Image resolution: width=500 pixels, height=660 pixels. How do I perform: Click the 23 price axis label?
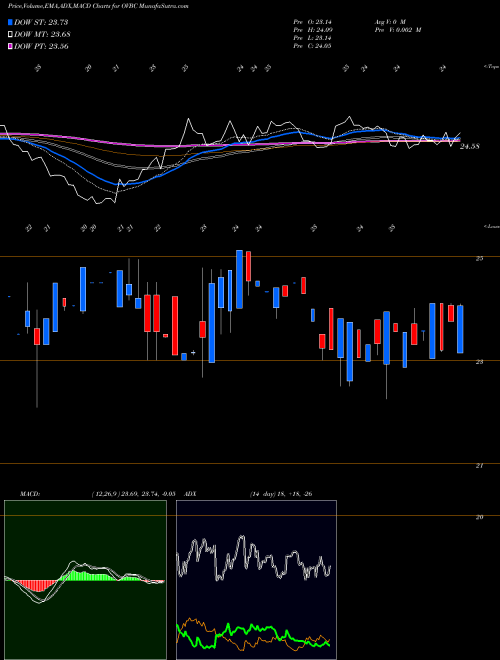tap(479, 362)
